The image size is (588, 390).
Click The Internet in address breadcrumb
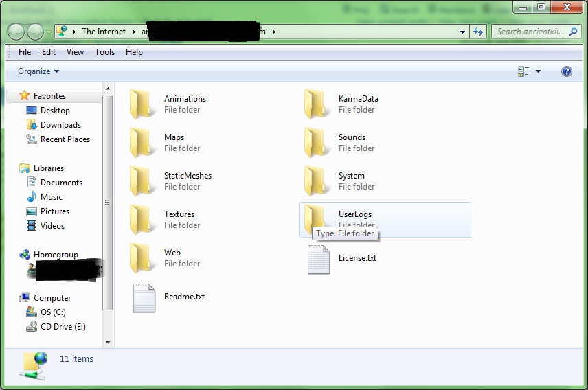click(x=104, y=32)
